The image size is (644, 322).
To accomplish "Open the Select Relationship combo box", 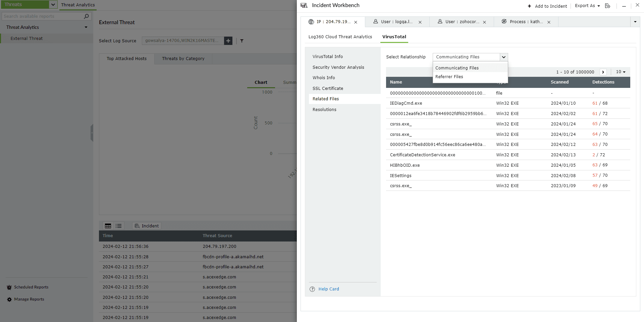I will 470,57.
